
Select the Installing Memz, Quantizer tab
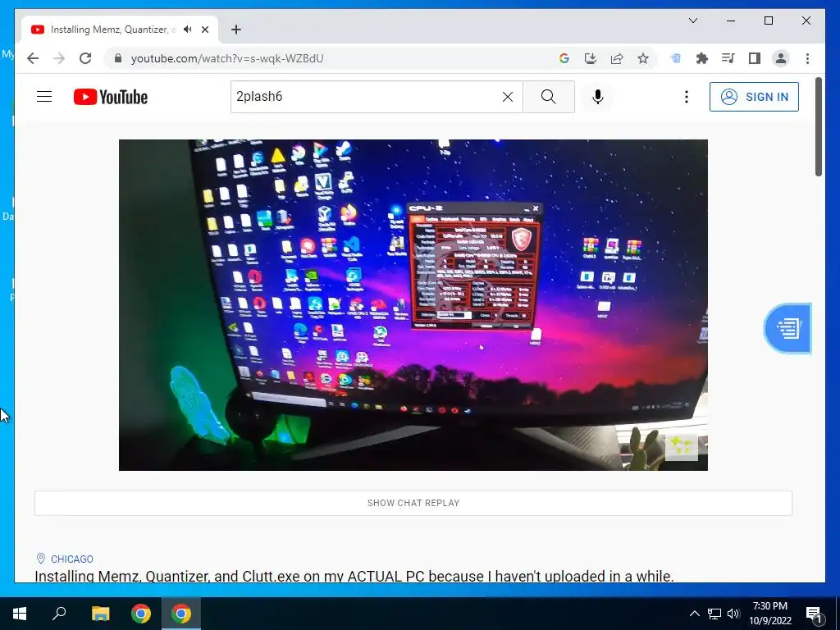pos(120,30)
